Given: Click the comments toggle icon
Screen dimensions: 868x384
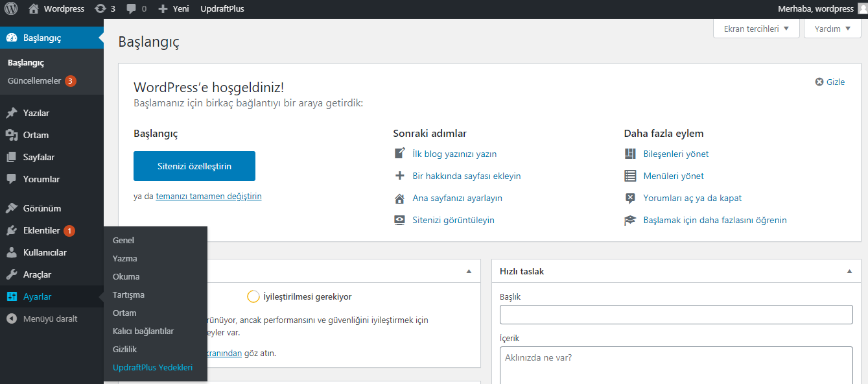Looking at the screenshot, I should (x=630, y=198).
